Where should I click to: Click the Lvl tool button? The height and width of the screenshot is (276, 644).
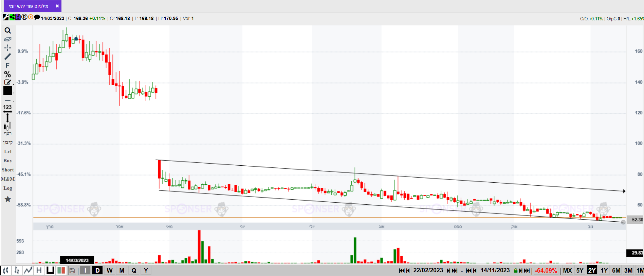(x=7, y=151)
